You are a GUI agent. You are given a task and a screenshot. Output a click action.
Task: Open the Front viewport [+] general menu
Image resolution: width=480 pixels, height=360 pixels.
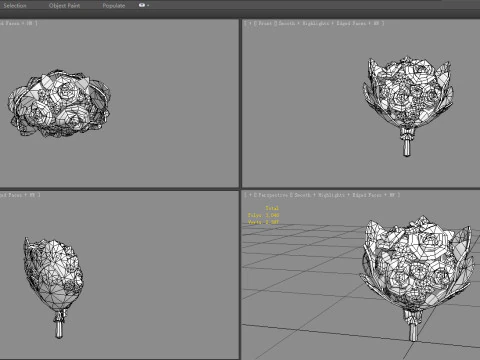pos(250,23)
